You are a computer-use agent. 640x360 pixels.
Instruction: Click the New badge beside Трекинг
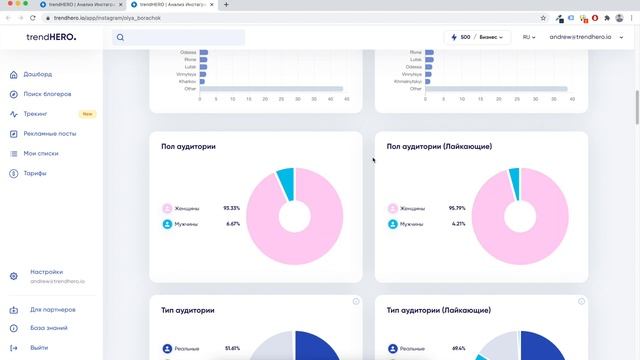coord(87,114)
